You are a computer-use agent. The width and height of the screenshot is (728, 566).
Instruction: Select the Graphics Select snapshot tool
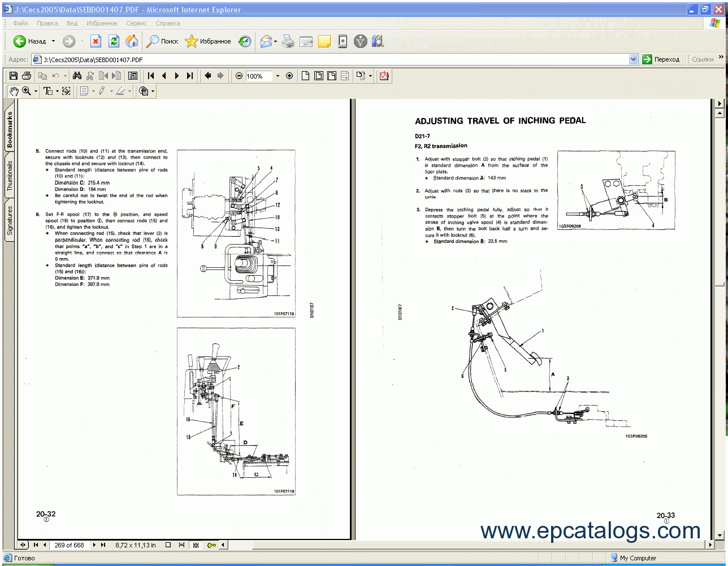point(66,91)
